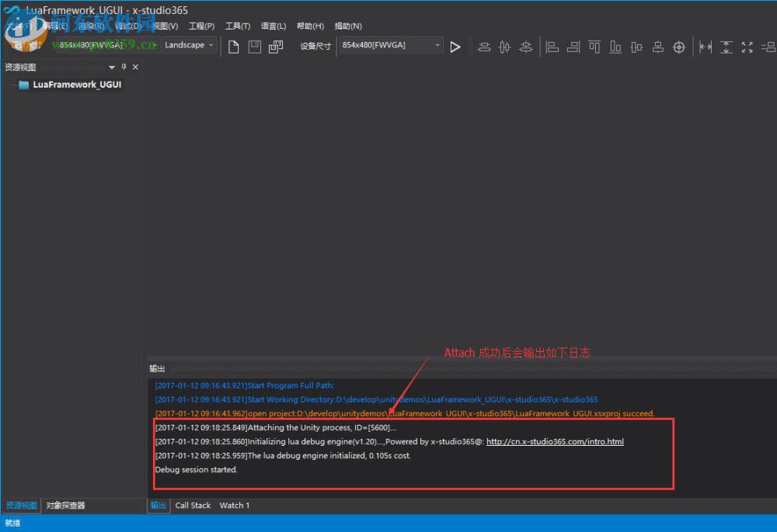777x532 pixels.
Task: Switch to the Watch 1 tab
Action: click(x=234, y=506)
